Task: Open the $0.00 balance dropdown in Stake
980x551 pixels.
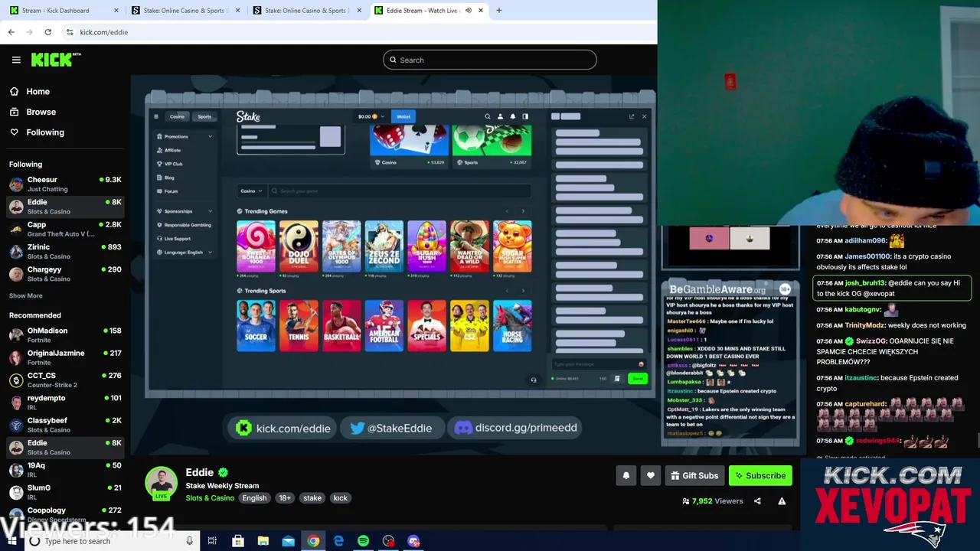Action: (372, 116)
